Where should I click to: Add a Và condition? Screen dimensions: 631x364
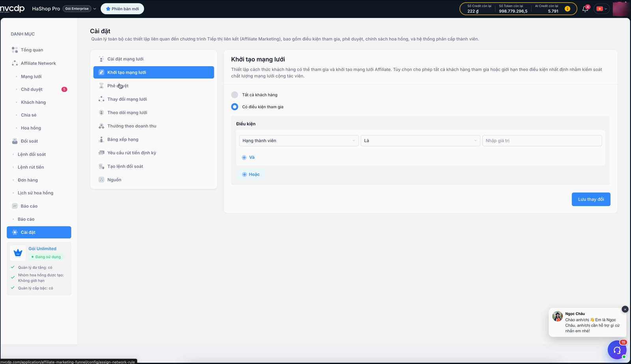tap(248, 157)
